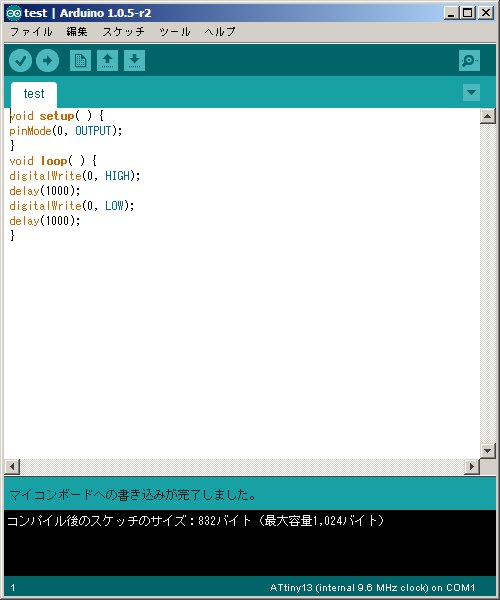This screenshot has width=500, height=600.
Task: Click the vertical scrollbar up arrow
Action: click(x=488, y=116)
